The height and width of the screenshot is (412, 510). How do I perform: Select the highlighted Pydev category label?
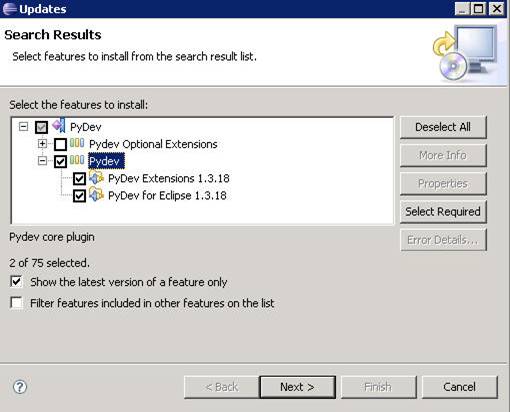click(106, 161)
